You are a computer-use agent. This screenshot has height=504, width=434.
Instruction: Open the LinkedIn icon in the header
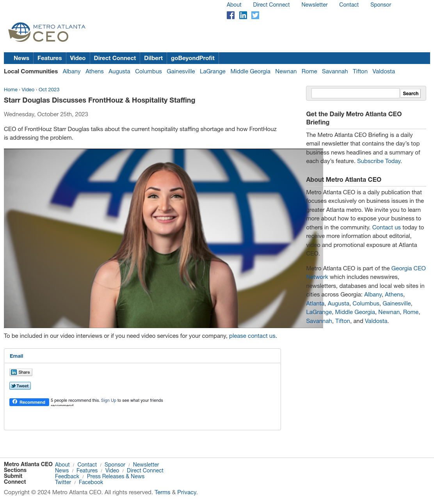(243, 15)
